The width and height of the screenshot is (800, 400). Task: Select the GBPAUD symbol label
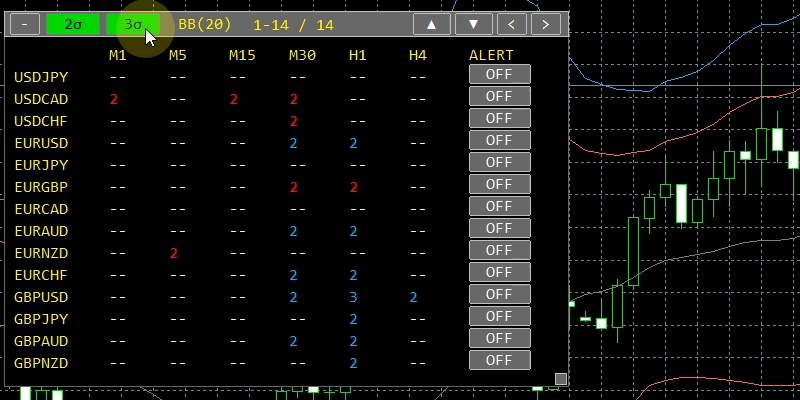coord(41,341)
